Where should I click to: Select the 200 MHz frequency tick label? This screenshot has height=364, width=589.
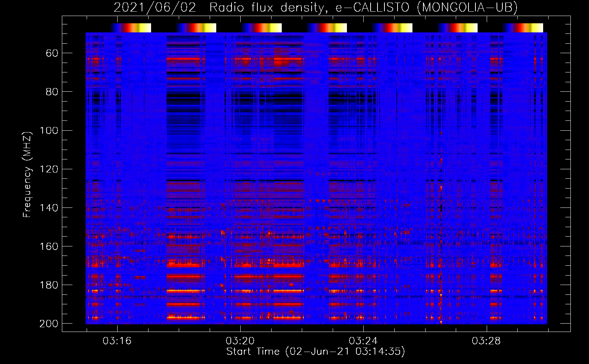click(x=49, y=324)
